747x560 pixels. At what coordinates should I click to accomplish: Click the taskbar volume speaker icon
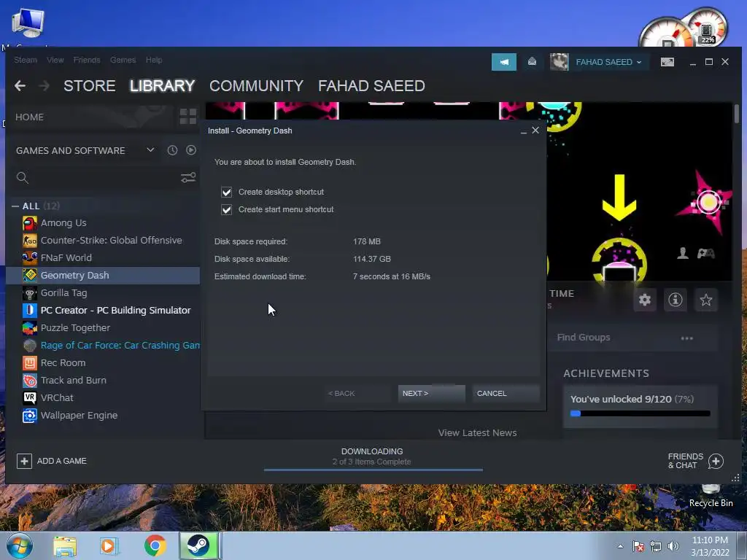click(673, 546)
